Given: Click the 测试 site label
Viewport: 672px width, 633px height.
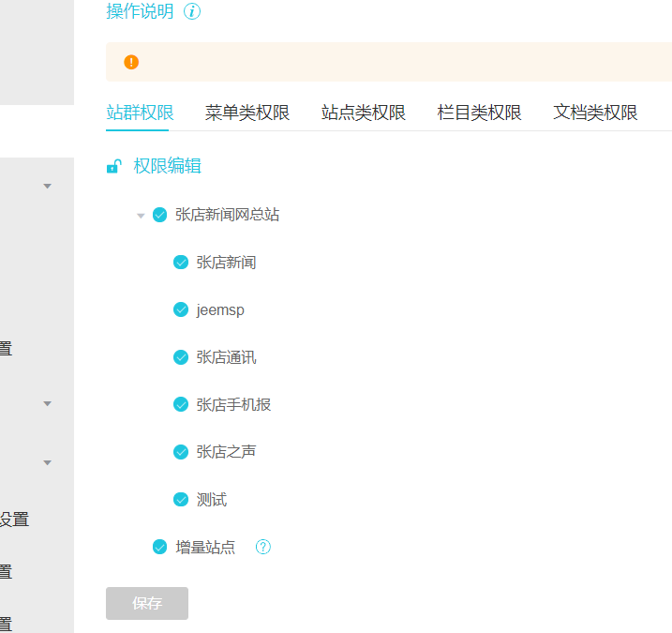Looking at the screenshot, I should tap(212, 500).
